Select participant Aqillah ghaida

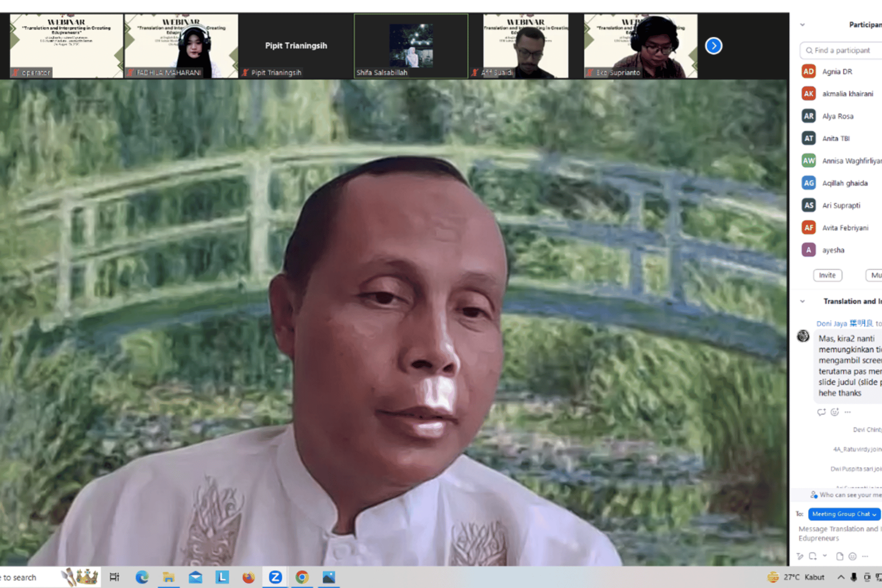coord(841,183)
